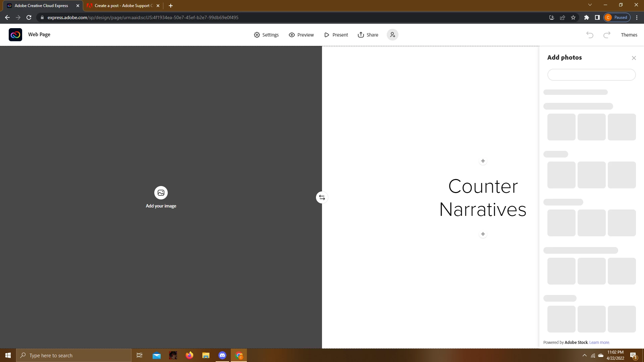Click the Adobe Creative Cloud Express logo
Image resolution: width=644 pixels, height=362 pixels.
(x=15, y=35)
